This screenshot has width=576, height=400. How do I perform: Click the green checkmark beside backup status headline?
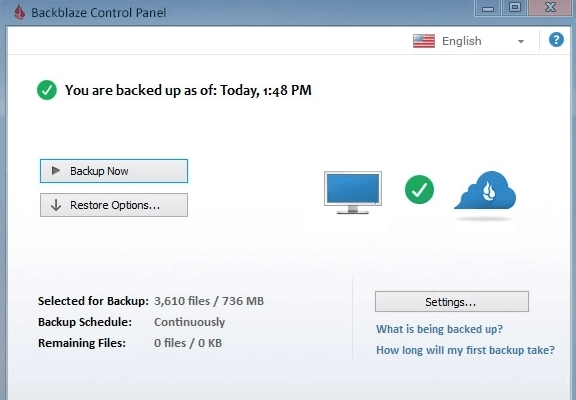[x=47, y=90]
